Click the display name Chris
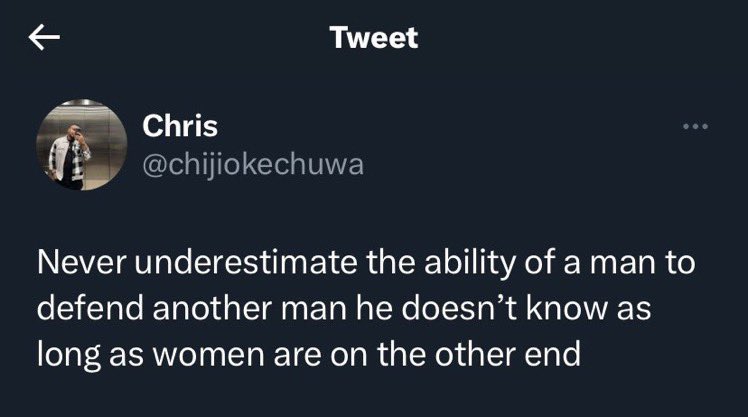 (x=180, y=126)
